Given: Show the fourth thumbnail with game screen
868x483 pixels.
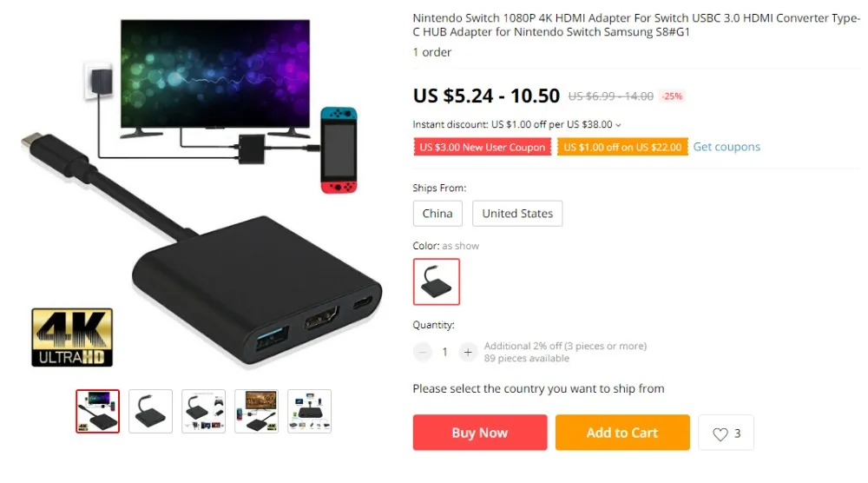Looking at the screenshot, I should [256, 411].
